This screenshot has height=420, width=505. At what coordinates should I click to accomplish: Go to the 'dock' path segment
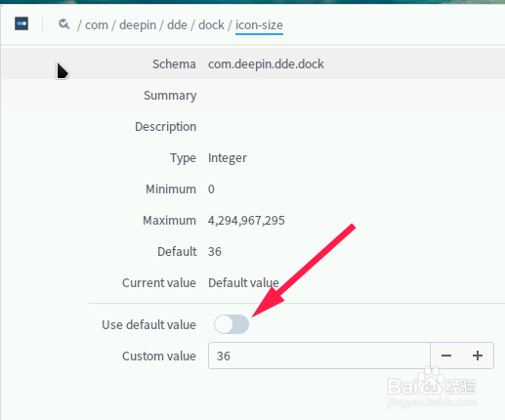pyautogui.click(x=211, y=25)
